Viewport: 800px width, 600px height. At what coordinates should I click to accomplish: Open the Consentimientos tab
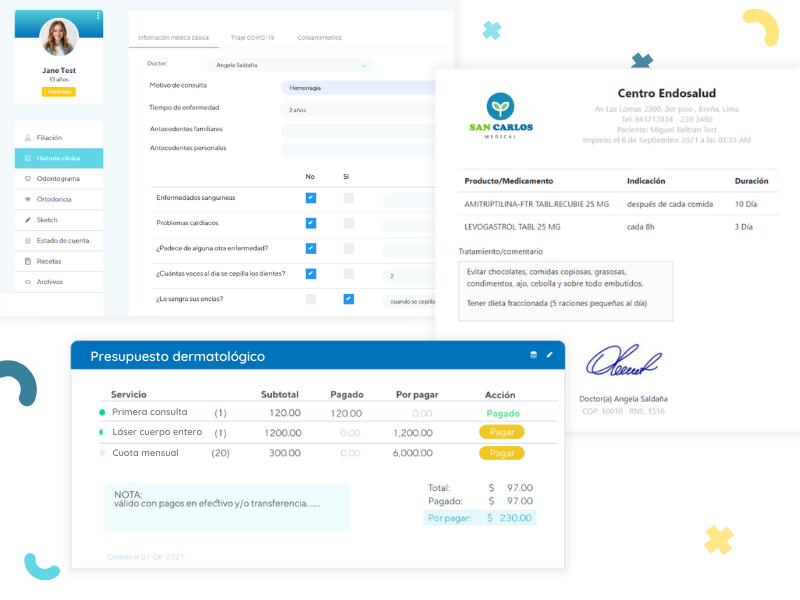point(319,38)
